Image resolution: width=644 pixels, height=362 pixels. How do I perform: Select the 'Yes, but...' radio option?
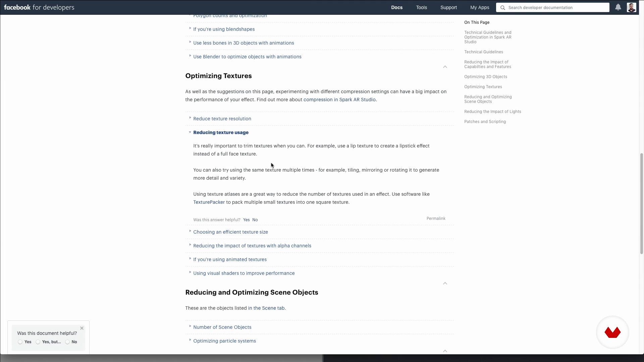(38, 342)
